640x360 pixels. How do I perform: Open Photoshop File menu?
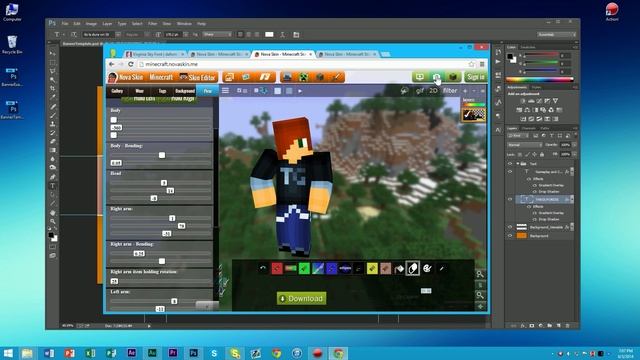tap(65, 24)
